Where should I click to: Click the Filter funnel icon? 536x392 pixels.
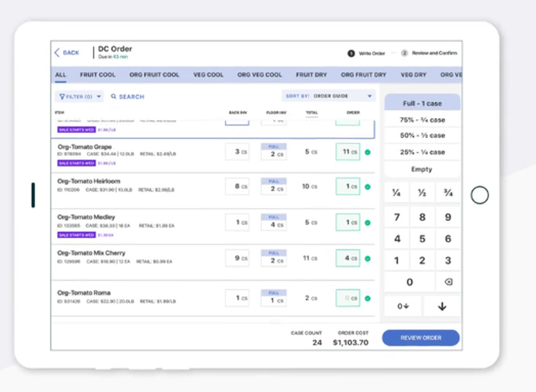pyautogui.click(x=62, y=97)
